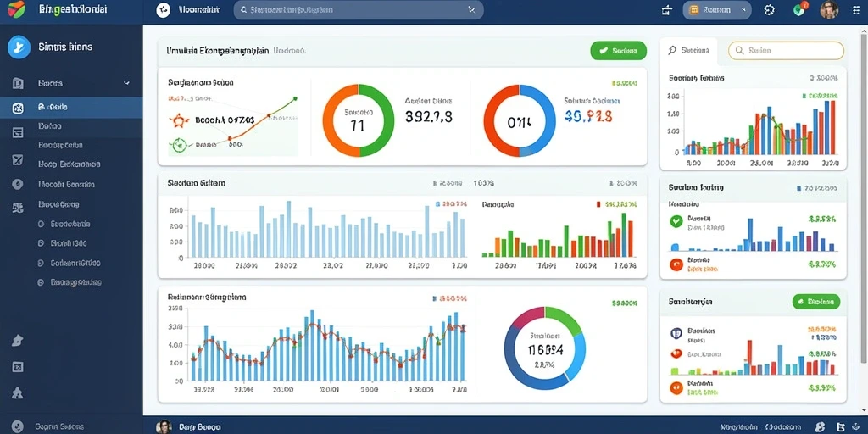Click the orange circle icon under the green checkmark
868x434 pixels.
[x=676, y=264]
